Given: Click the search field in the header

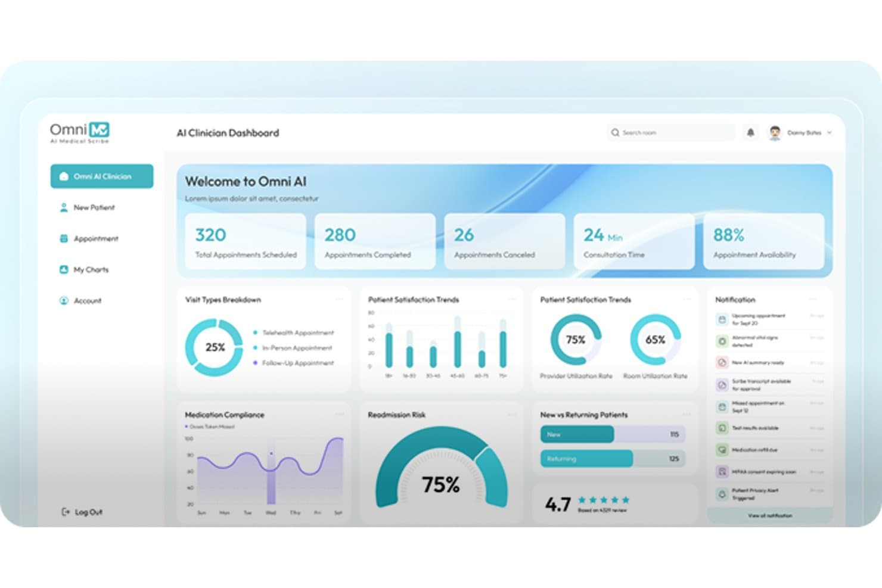Looking at the screenshot, I should 671,133.
